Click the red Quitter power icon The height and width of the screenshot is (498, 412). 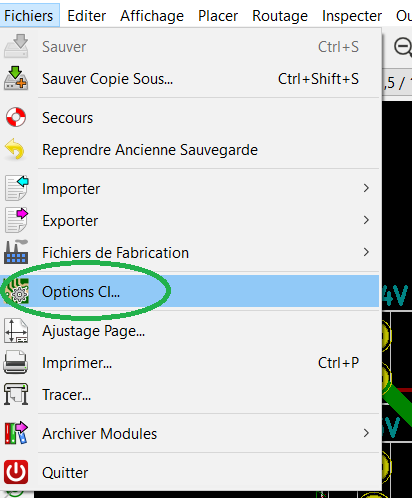[16, 472]
